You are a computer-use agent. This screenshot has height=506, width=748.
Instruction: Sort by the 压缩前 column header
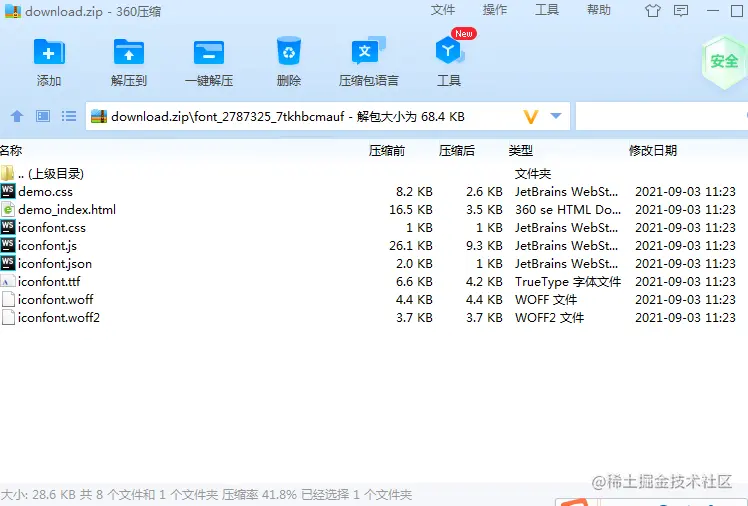[386, 151]
